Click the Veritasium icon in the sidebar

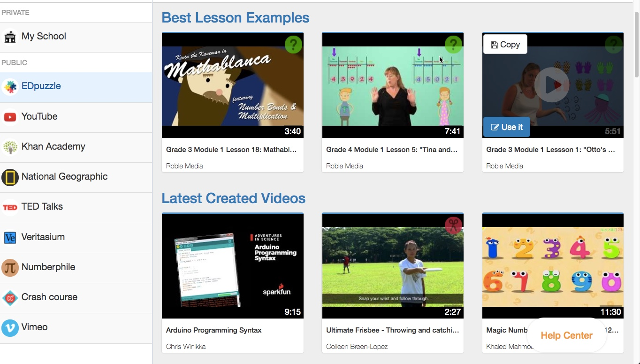pos(10,237)
